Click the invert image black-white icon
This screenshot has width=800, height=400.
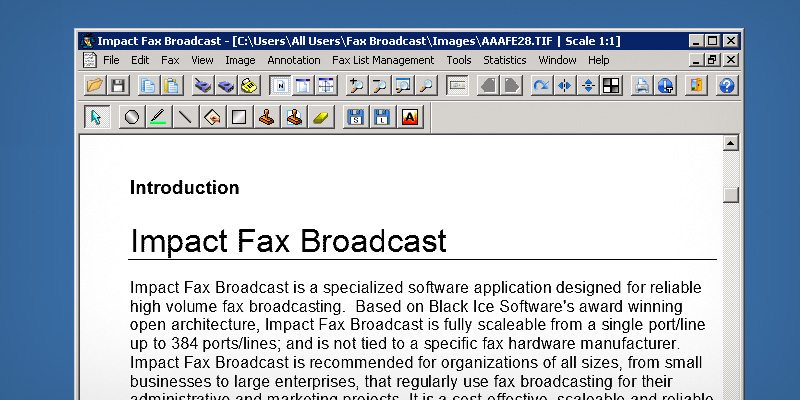tap(611, 86)
